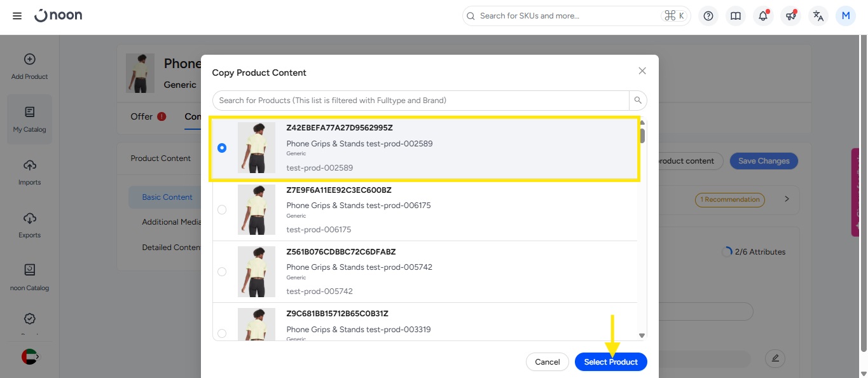Click the help question mark icon
The image size is (868, 378).
tap(708, 16)
